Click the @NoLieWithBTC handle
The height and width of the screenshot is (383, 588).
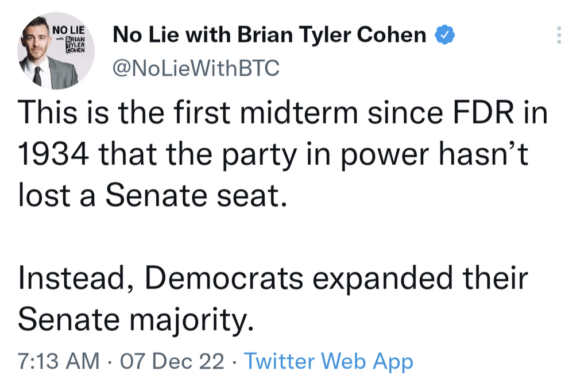pyautogui.click(x=196, y=69)
